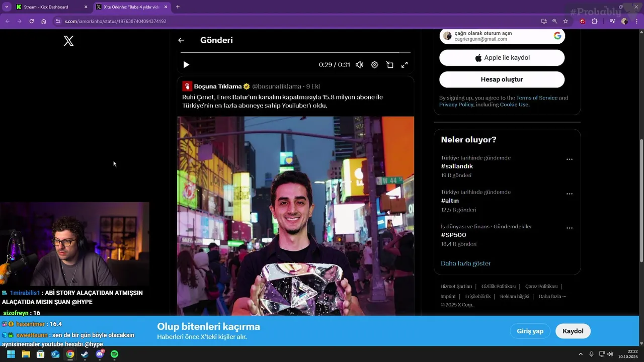Open Chrome media controls icon
Image resolution: width=644 pixels, height=362 pixels.
click(612, 21)
